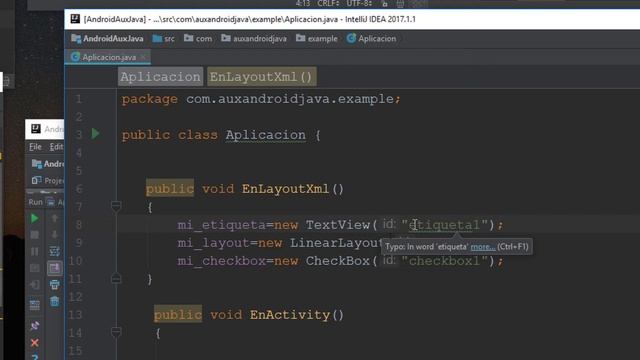
Task: Click auxandroidjava folder in navigation bar
Action: [x=254, y=39]
